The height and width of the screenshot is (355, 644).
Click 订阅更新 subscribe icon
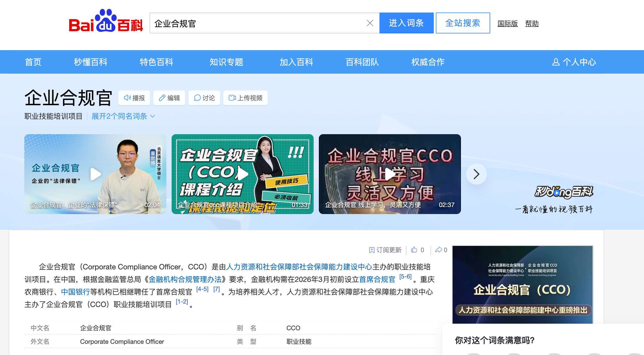(385, 250)
